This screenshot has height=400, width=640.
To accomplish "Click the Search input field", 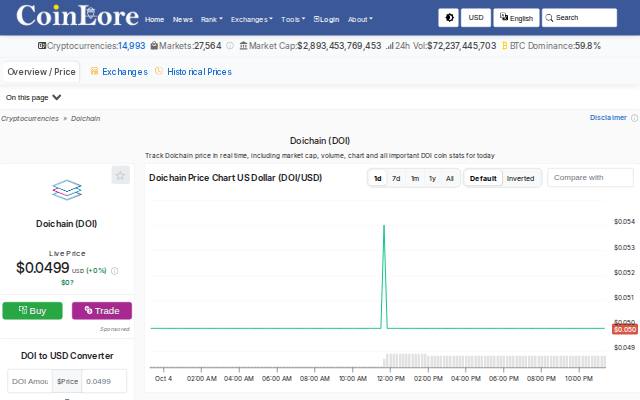I will pos(579,18).
